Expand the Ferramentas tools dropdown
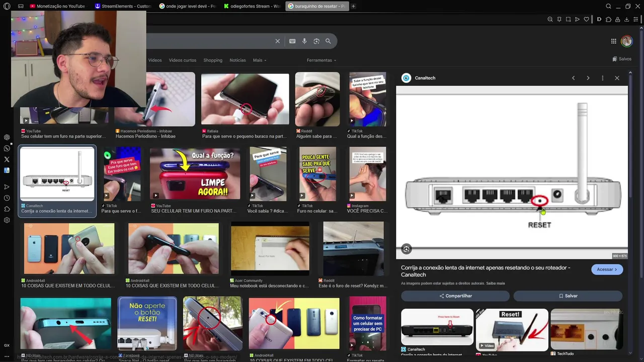This screenshot has width=644, height=362. click(x=321, y=60)
